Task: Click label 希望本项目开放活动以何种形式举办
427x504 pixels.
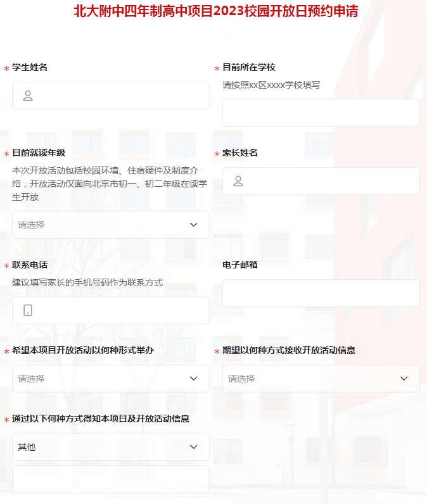Action: coord(83,350)
